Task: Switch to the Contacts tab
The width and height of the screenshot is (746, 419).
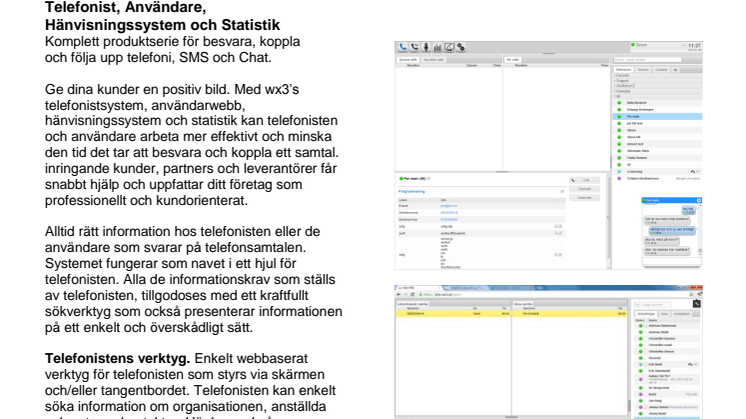Action: [662, 71]
